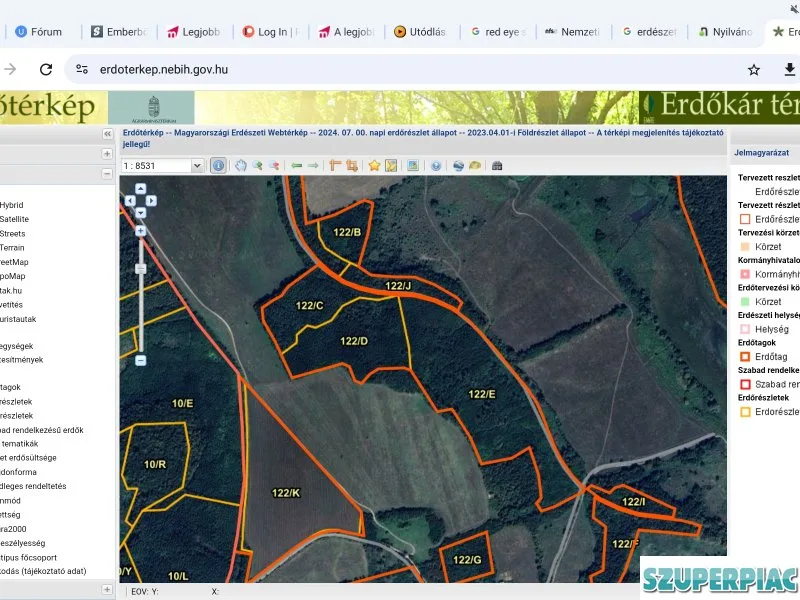The image size is (800, 600).
Task: Select the Satellite base layer option
Action: point(14,219)
